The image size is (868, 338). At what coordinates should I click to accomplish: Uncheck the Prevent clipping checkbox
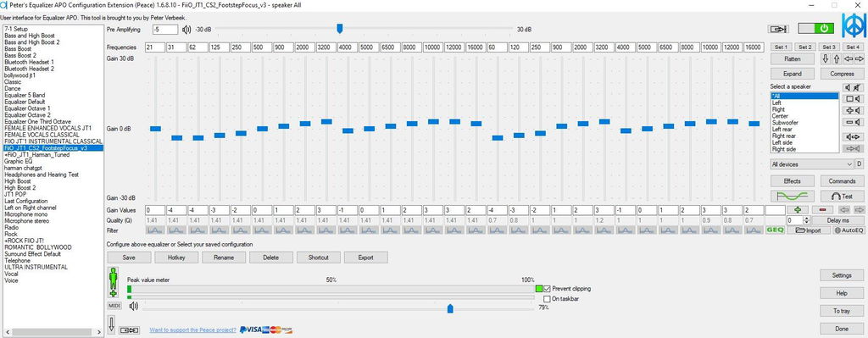547,289
